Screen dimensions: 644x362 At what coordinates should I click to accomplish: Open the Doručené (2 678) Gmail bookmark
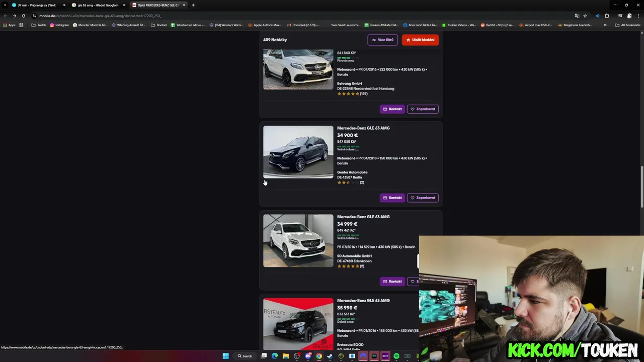pos(303,25)
